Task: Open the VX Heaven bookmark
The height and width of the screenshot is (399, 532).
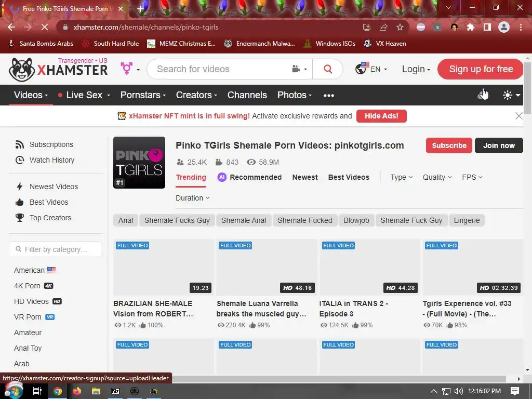Action: [x=385, y=44]
